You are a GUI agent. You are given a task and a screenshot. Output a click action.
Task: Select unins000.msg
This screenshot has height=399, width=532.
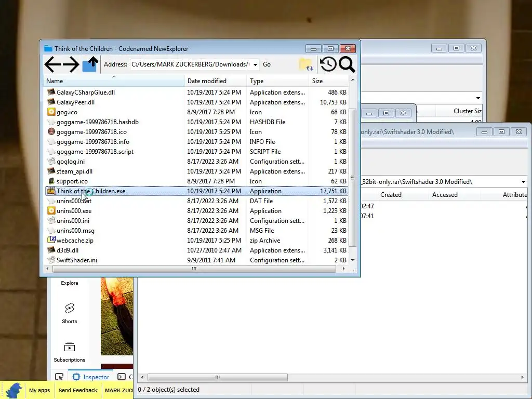pyautogui.click(x=75, y=230)
